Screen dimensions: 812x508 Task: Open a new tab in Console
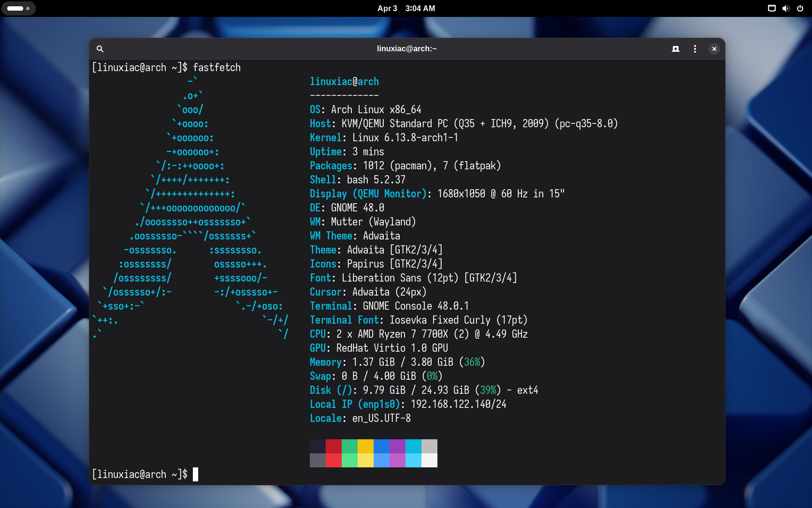[x=676, y=49]
